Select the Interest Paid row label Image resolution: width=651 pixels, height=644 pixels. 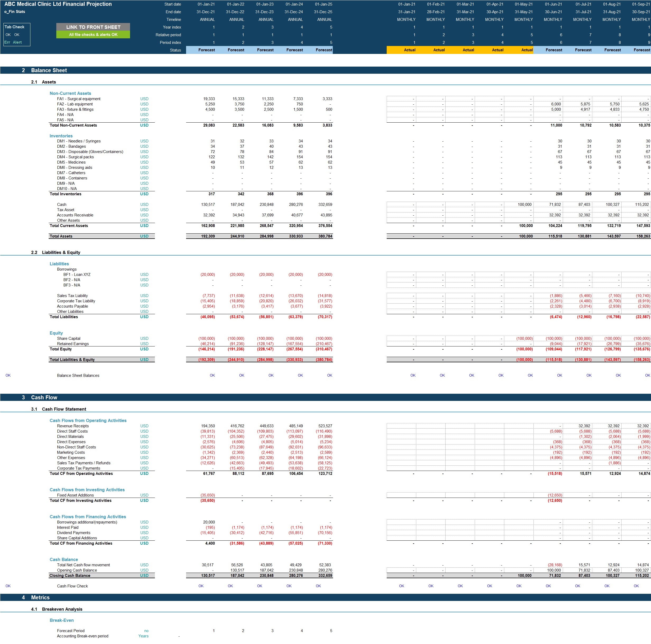click(67, 527)
